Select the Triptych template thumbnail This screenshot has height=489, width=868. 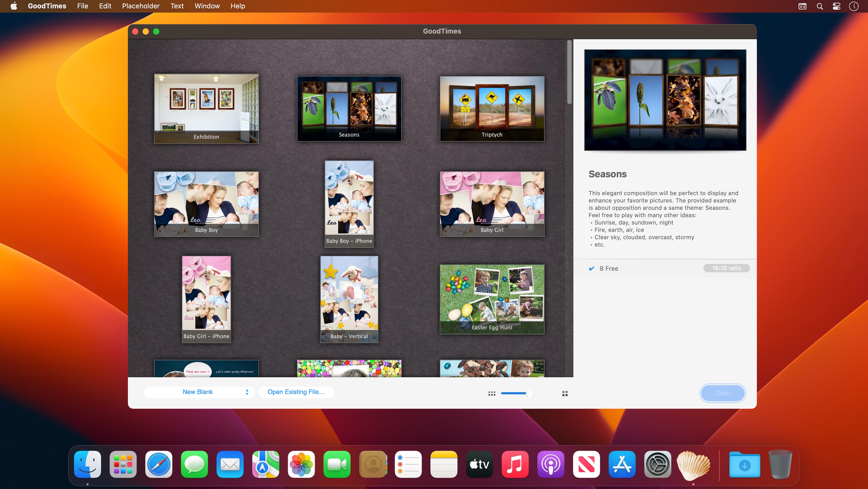point(492,108)
